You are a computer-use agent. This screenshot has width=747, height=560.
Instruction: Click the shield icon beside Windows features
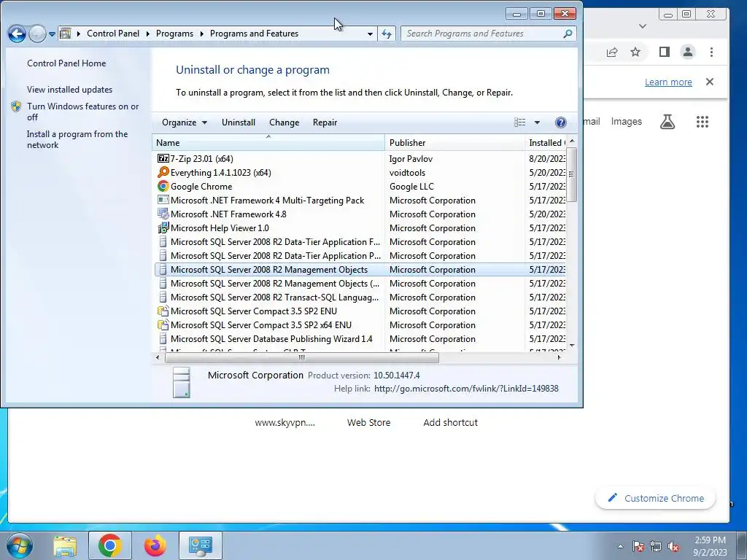click(x=16, y=106)
